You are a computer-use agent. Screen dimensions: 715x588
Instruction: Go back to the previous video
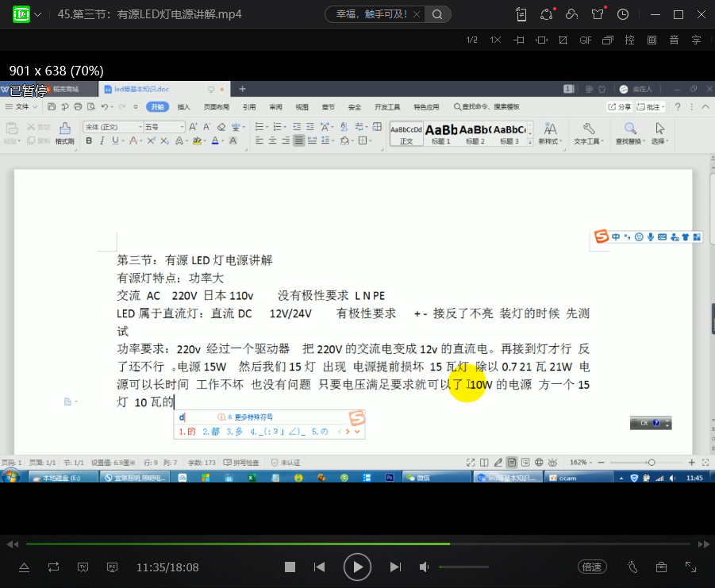point(319,567)
